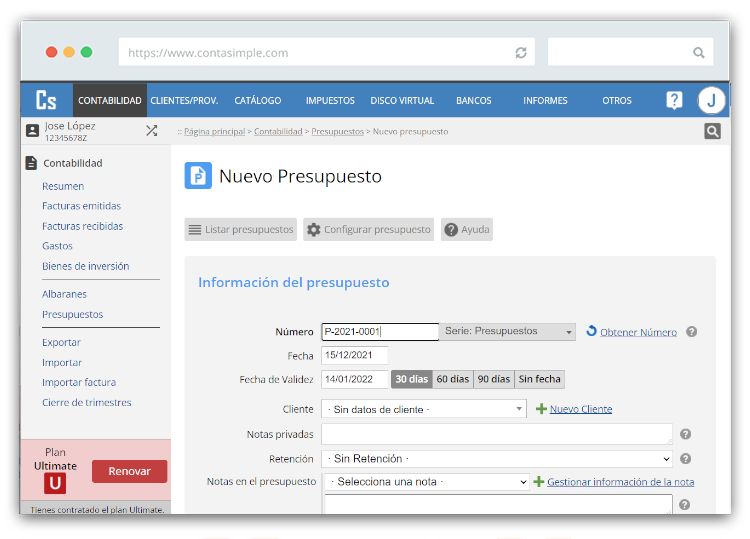The width and height of the screenshot is (750, 539).
Task: Click Presupuestos breadcrumb link
Action: (337, 132)
